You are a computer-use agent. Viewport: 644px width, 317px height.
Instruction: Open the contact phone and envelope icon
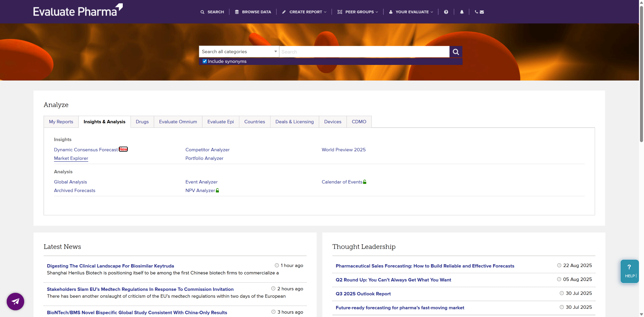pyautogui.click(x=479, y=12)
